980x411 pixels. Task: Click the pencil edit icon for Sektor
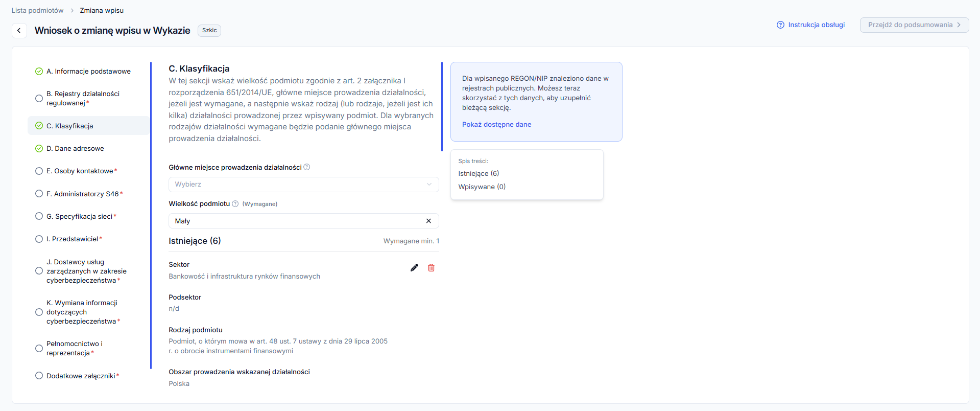click(x=414, y=268)
